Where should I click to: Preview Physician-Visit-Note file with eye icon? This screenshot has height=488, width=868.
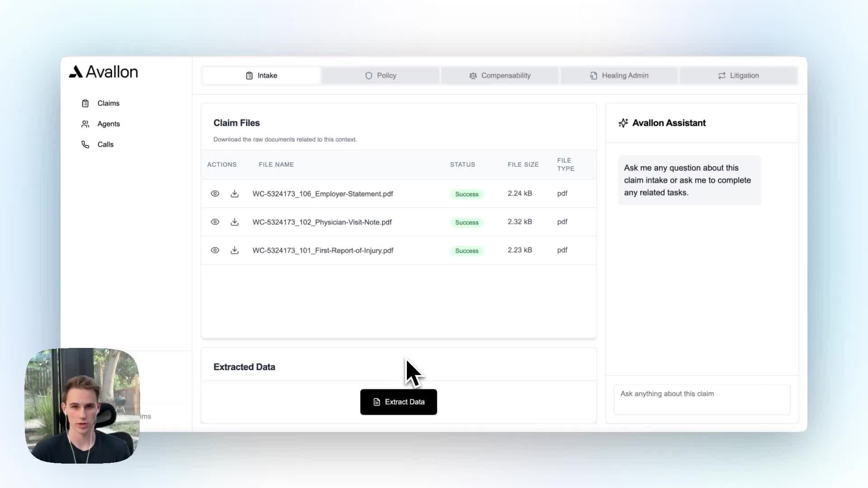(x=215, y=222)
